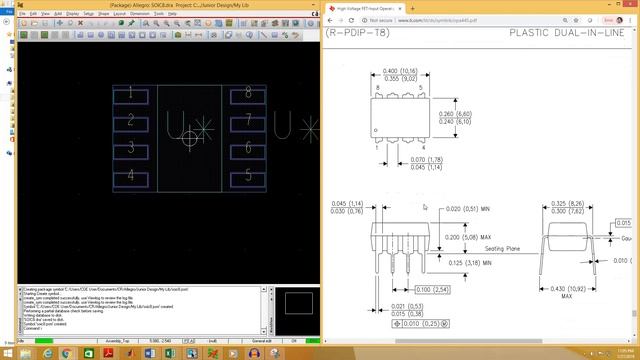Click the green house-shaped icon in second toolbar
Viewport: 640px width, 360px height.
[178, 35]
